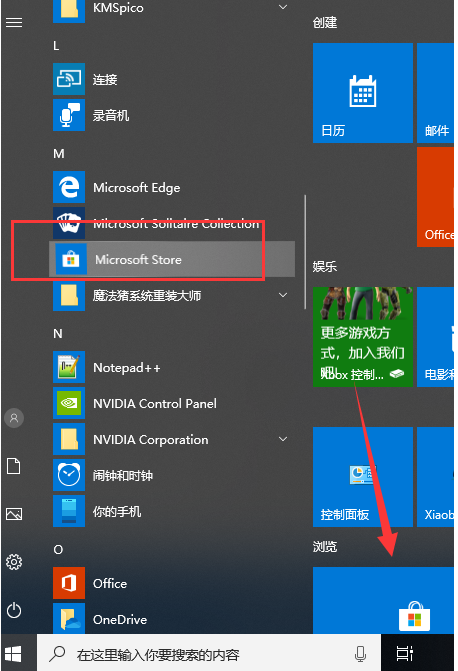
Task: Launch the 连接 connect app
Action: tap(172, 79)
